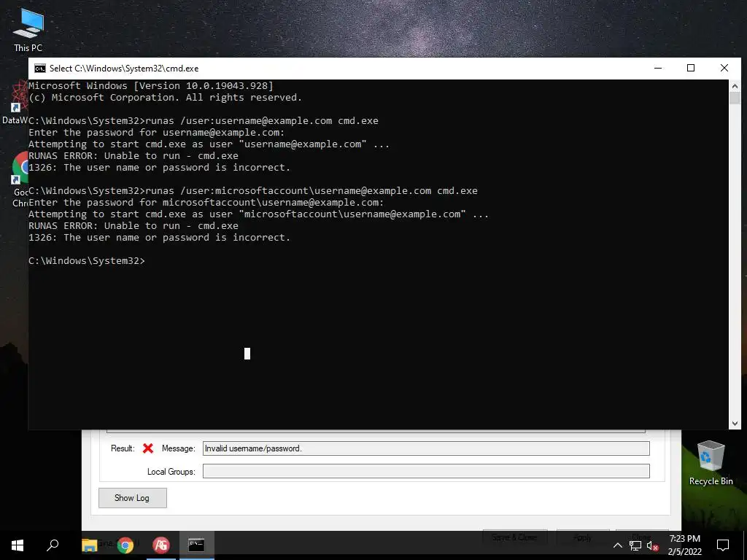Image resolution: width=747 pixels, height=560 pixels.
Task: Click the Show Log button
Action: coord(133,497)
